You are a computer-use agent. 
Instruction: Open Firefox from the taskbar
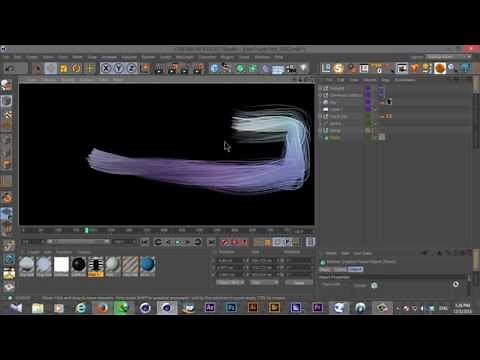[x=102, y=308]
